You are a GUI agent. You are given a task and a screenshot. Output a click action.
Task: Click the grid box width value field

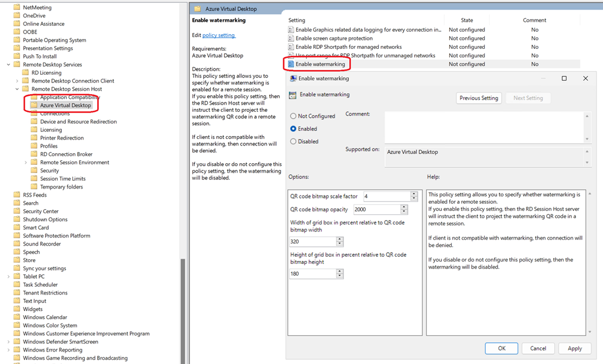pyautogui.click(x=313, y=241)
